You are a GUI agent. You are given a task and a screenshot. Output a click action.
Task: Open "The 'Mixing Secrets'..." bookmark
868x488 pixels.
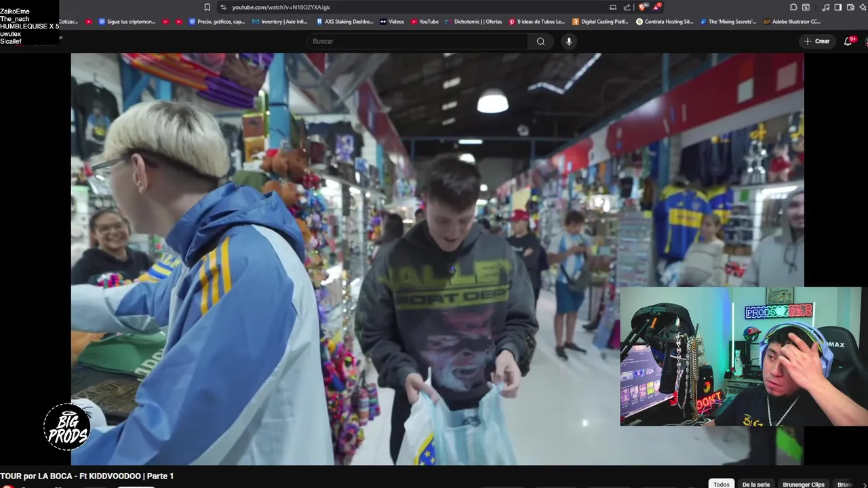(728, 22)
